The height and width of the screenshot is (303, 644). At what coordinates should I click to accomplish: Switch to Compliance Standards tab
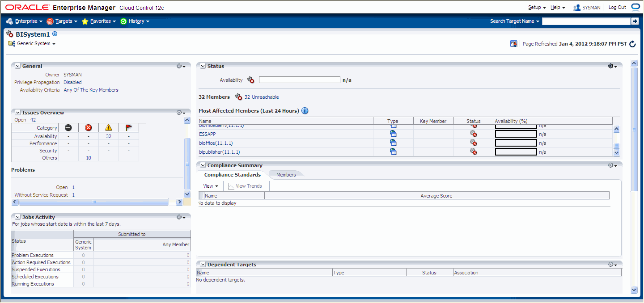[233, 175]
